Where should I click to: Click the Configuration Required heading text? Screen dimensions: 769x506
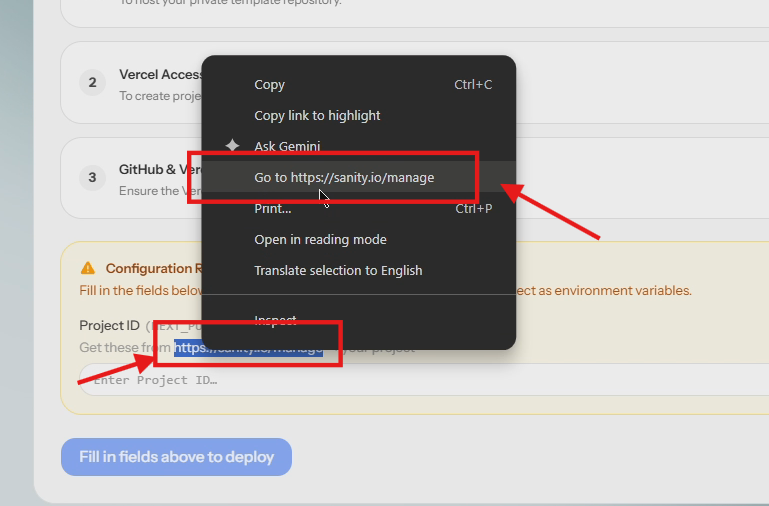click(x=154, y=269)
